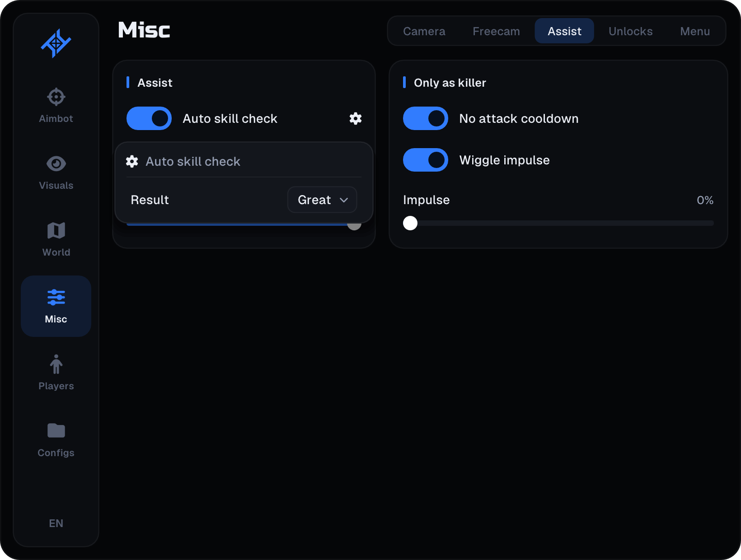Select the Misc sliders icon
The width and height of the screenshot is (741, 560).
(56, 297)
